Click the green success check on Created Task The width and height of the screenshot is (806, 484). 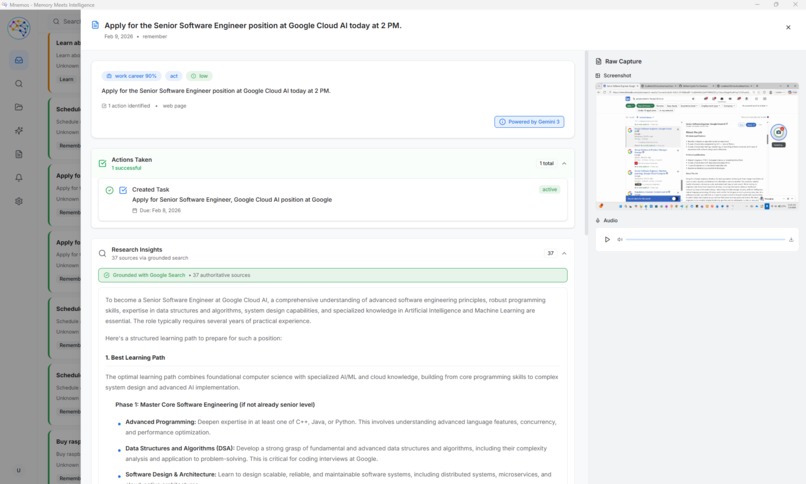[109, 190]
